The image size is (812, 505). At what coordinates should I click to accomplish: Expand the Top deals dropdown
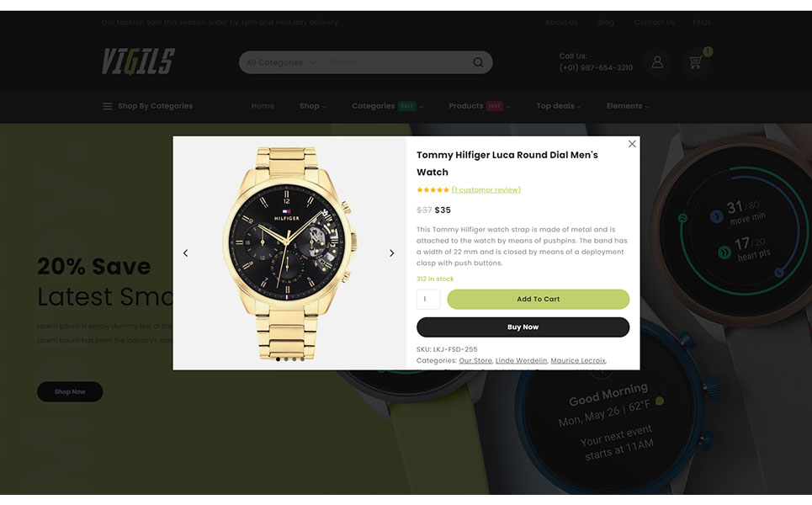click(559, 106)
